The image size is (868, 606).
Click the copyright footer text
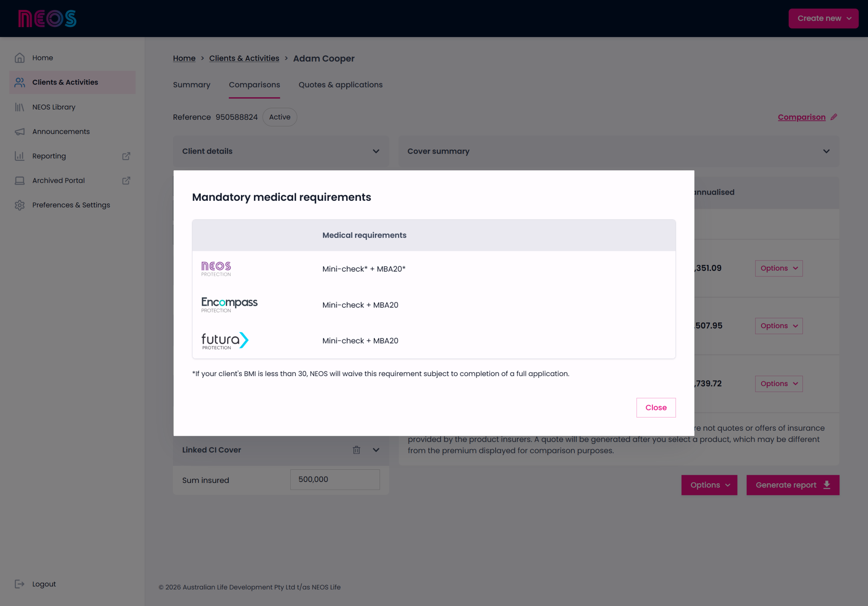pyautogui.click(x=250, y=587)
